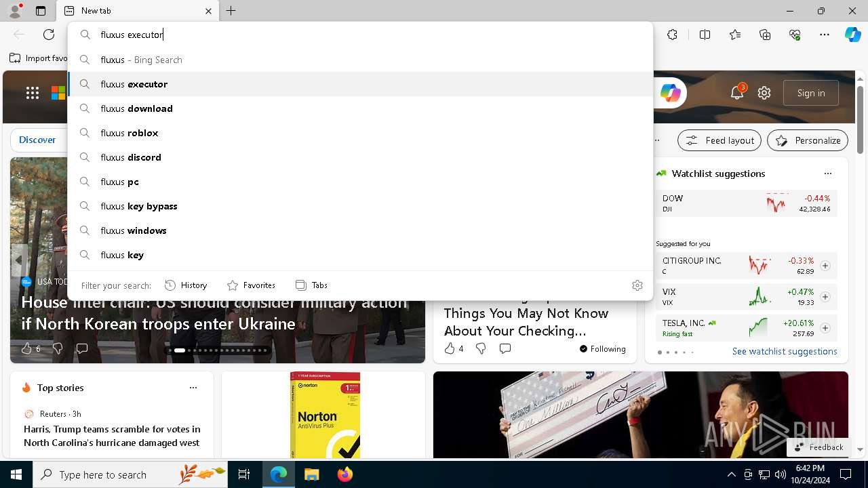The width and height of the screenshot is (868, 488).
Task: Select suggestion fluxus discord
Action: click(360, 157)
